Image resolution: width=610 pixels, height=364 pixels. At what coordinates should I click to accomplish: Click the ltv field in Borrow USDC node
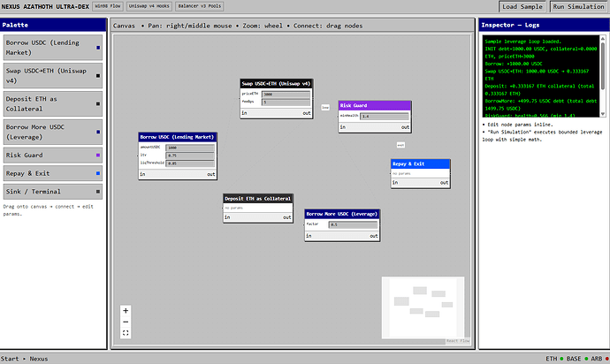point(190,155)
